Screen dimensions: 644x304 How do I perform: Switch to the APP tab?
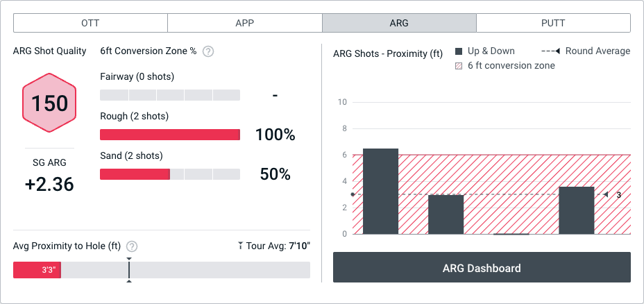click(x=244, y=23)
